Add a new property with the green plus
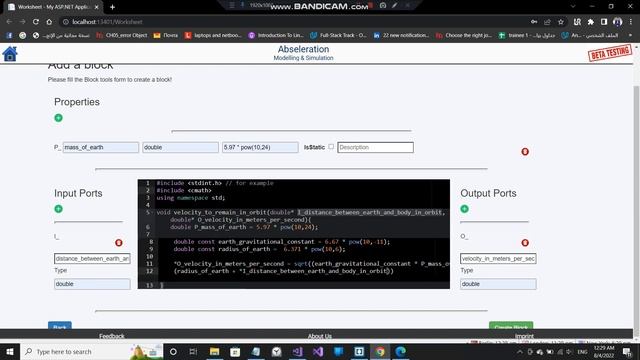Image resolution: width=640 pixels, height=360 pixels. click(58, 118)
